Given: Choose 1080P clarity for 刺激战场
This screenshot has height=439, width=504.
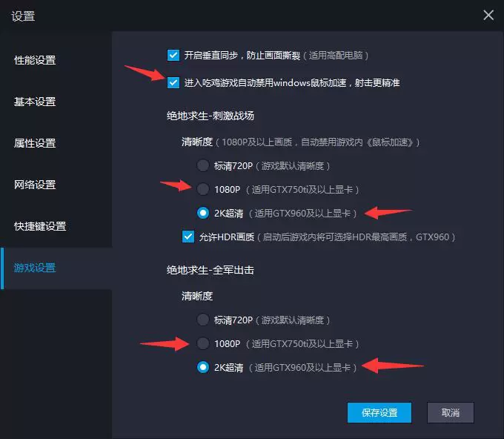Looking at the screenshot, I should (203, 189).
